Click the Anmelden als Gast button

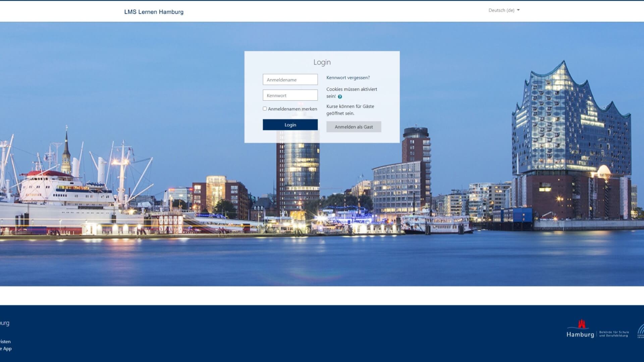[354, 127]
